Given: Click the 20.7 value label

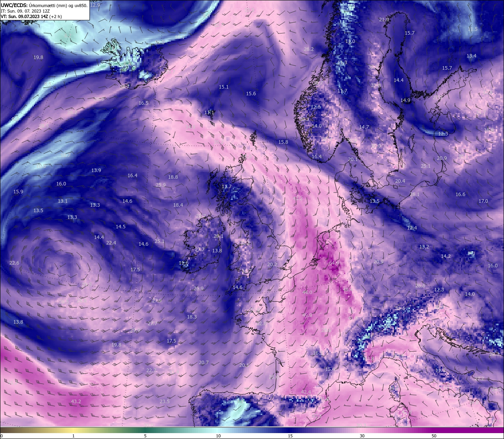Looking at the screenshot, I should [x=204, y=363].
